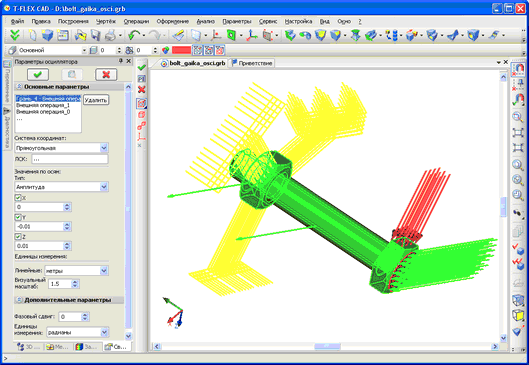This screenshot has width=529, height=365.
Task: Click the red cross in vertical automenu
Action: (x=142, y=89)
